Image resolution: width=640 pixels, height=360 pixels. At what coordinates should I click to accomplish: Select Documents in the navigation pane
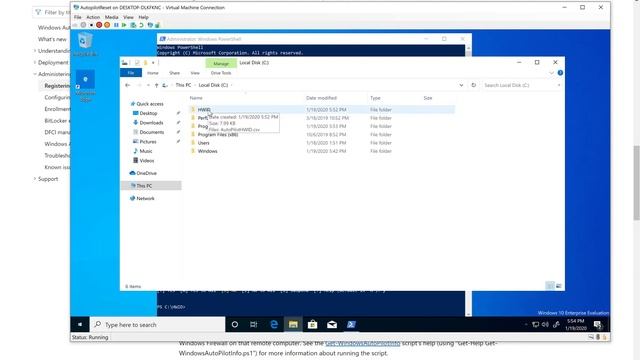click(151, 132)
